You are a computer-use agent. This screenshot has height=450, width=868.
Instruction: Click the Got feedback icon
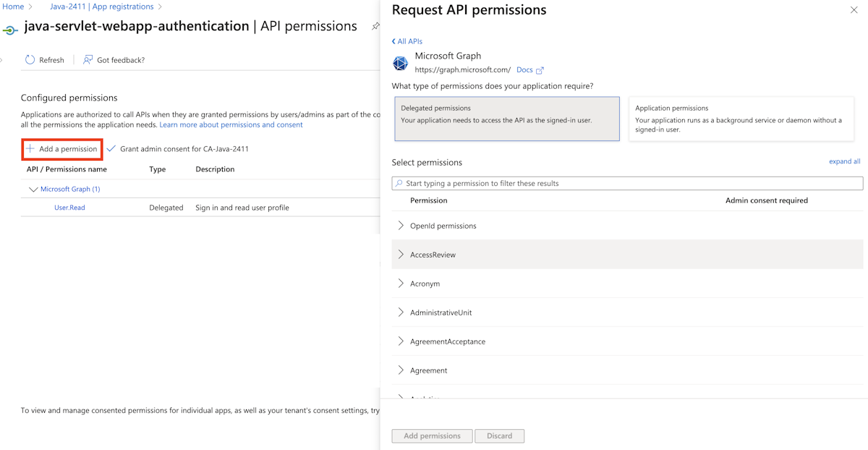click(x=88, y=60)
